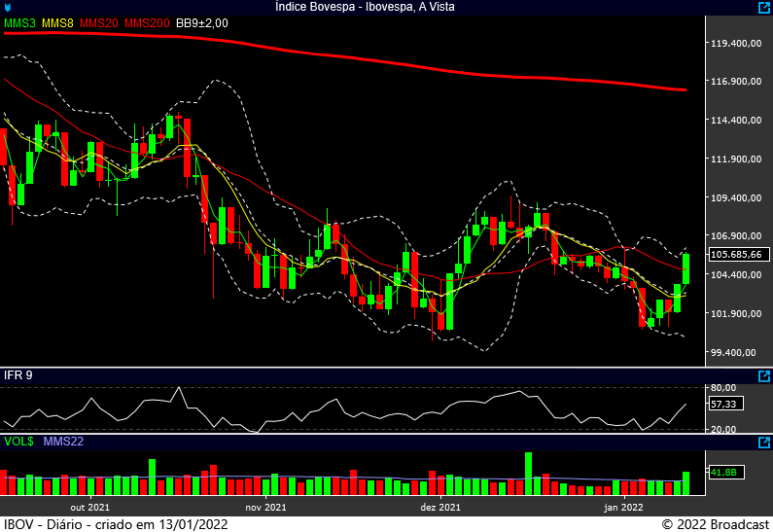
Task: Pop out the VOL$ volume panel
Action: (x=763, y=442)
